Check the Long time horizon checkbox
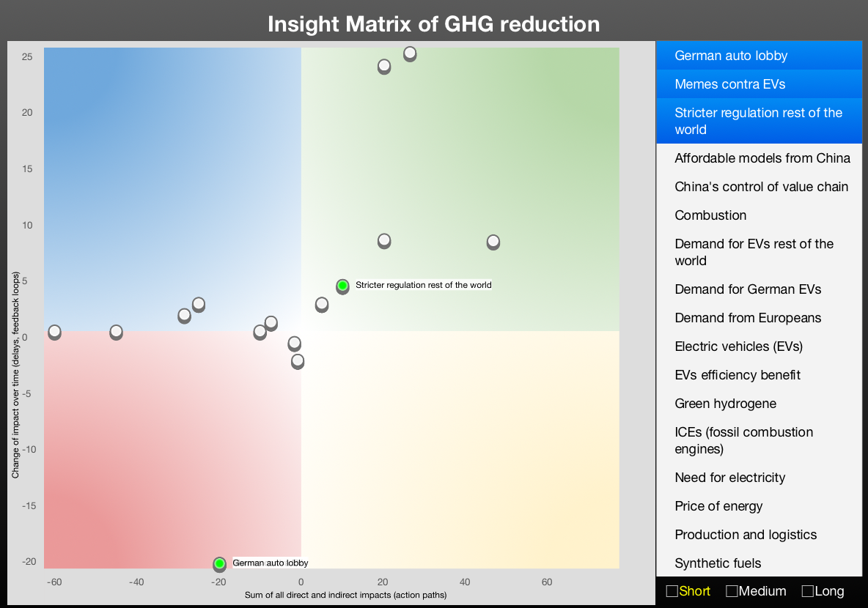The image size is (868, 608). pos(808,591)
